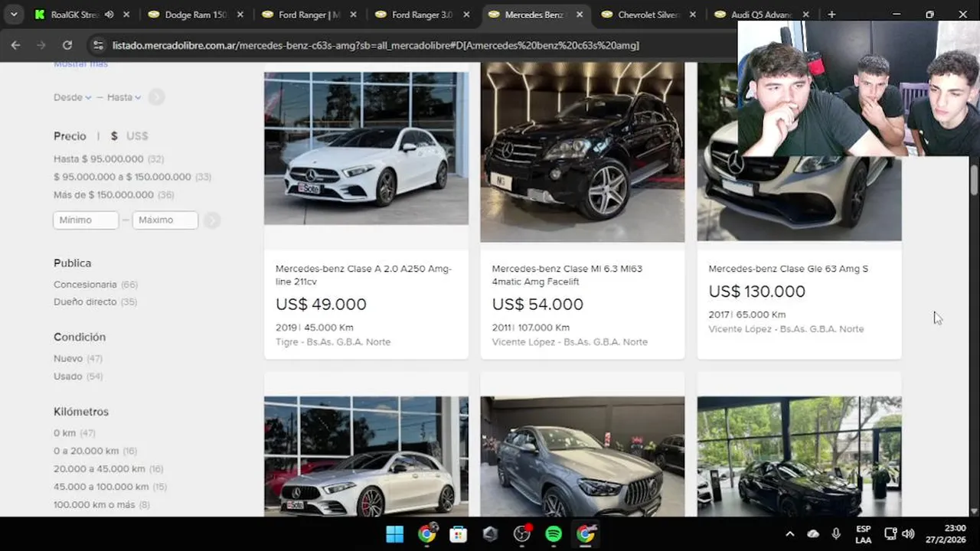Open Microsoft Store from taskbar
This screenshot has width=980, height=551.
(x=459, y=534)
